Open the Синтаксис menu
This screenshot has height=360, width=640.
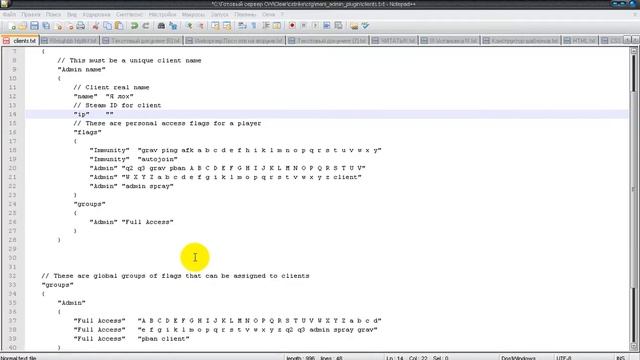point(129,14)
